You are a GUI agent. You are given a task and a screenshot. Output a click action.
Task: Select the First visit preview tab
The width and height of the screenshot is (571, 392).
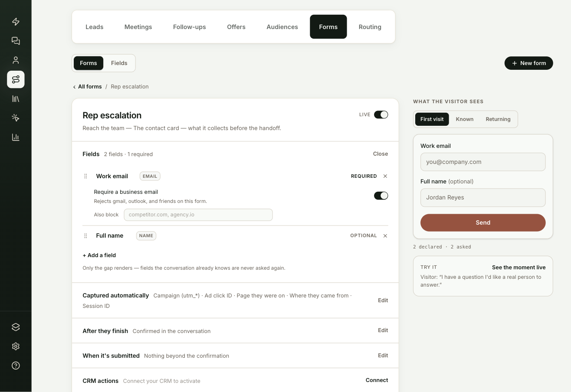click(x=432, y=119)
